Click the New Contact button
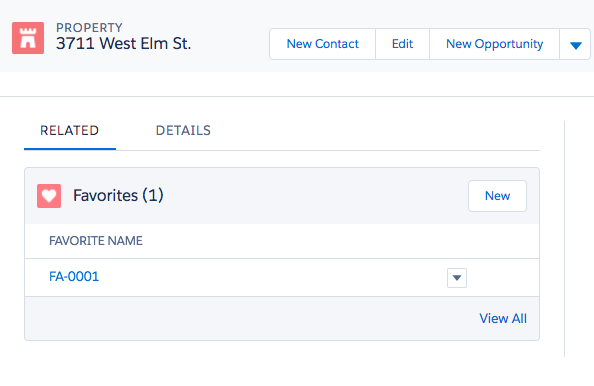This screenshot has width=594, height=386. click(322, 44)
